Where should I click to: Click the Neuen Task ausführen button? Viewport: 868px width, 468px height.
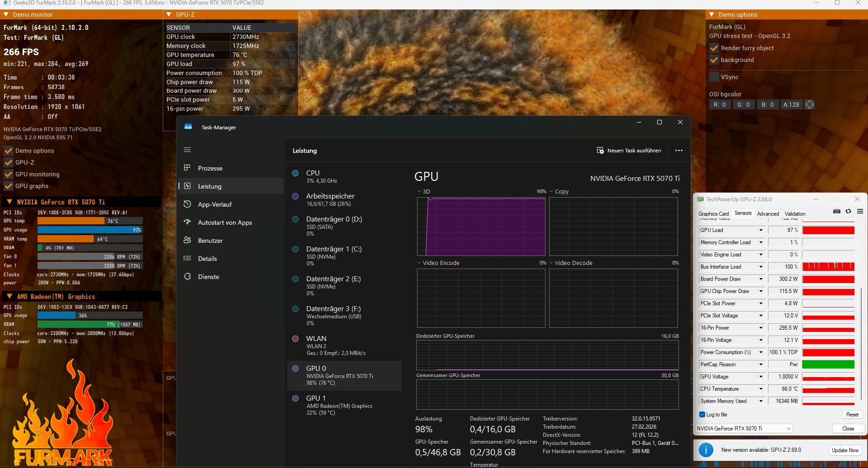coord(629,151)
